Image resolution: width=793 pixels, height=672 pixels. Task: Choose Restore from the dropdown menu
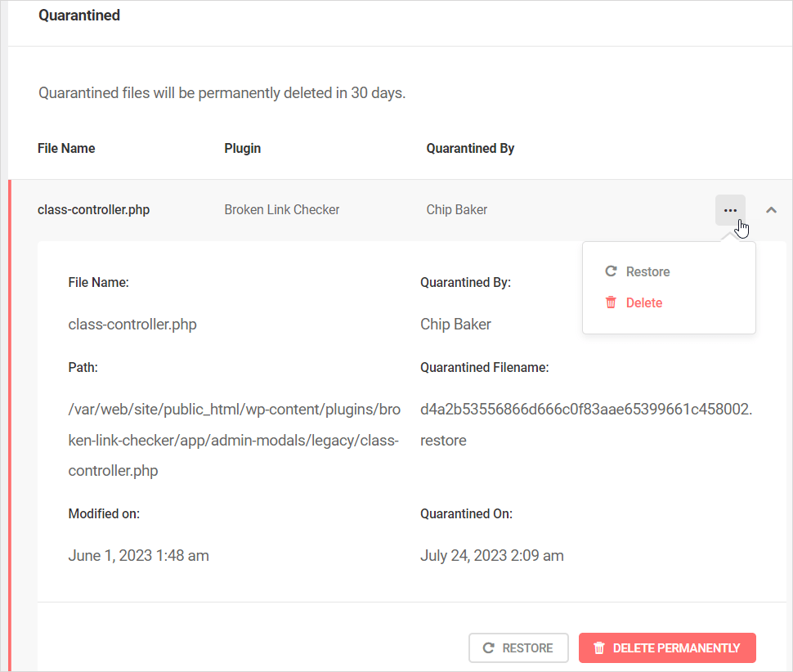[x=647, y=271]
